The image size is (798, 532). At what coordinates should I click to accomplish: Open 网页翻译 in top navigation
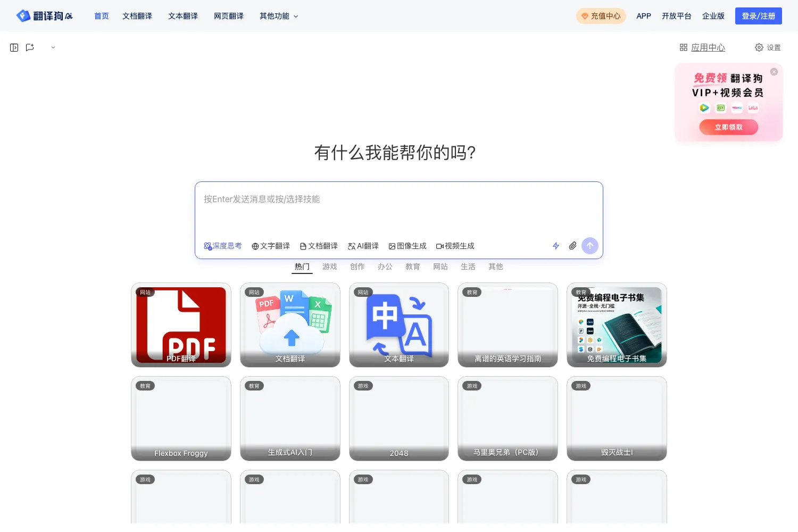(x=229, y=16)
